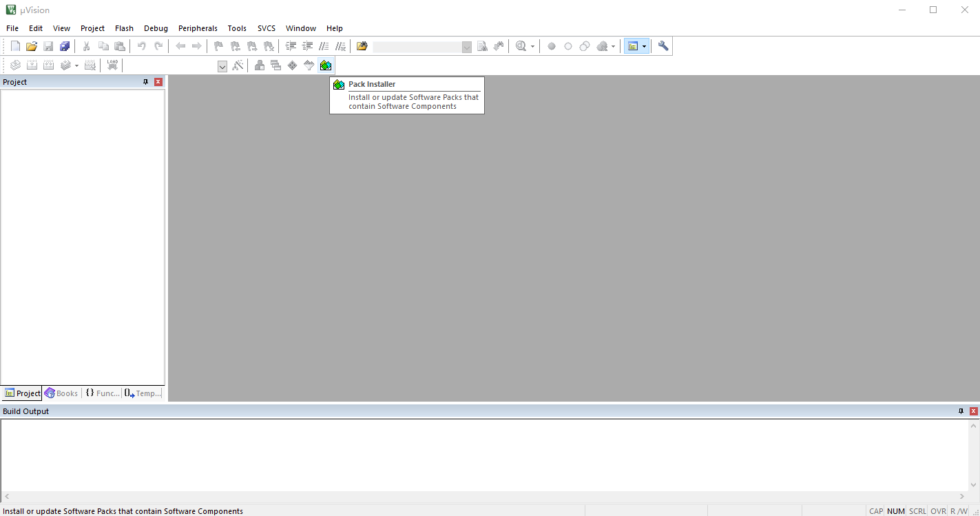This screenshot has width=980, height=516.
Task: Click the Translate file build icon
Action: [15, 65]
